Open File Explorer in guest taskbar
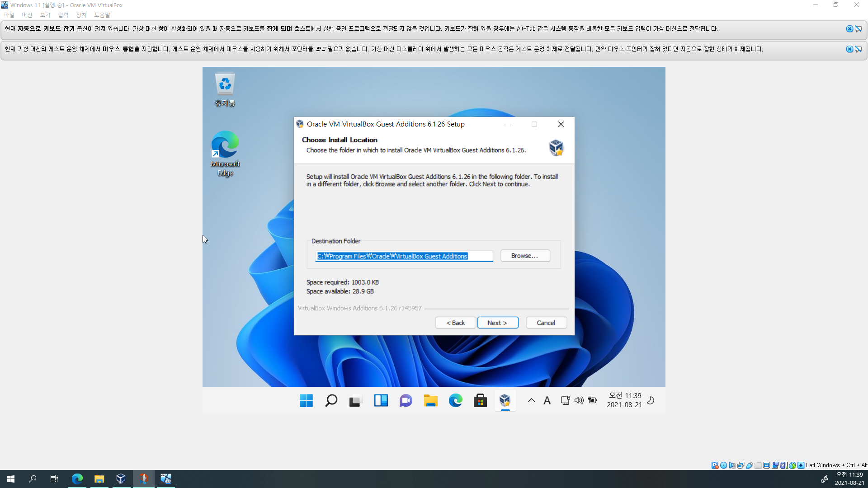The height and width of the screenshot is (488, 868). pyautogui.click(x=430, y=400)
